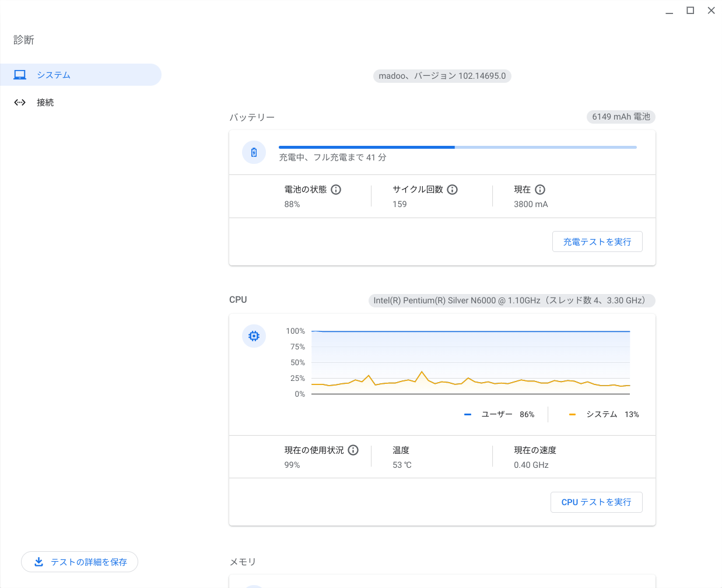Maximize the diagnostics window
The width and height of the screenshot is (722, 588).
pos(691,10)
